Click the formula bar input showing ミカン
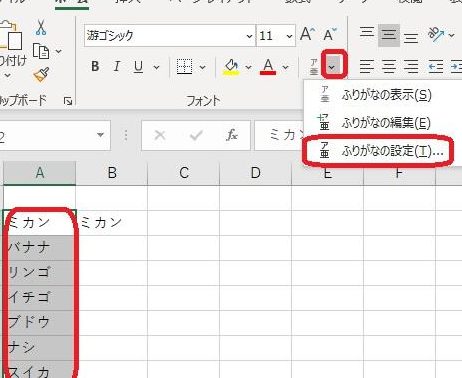This screenshot has height=378, width=462. [x=279, y=135]
